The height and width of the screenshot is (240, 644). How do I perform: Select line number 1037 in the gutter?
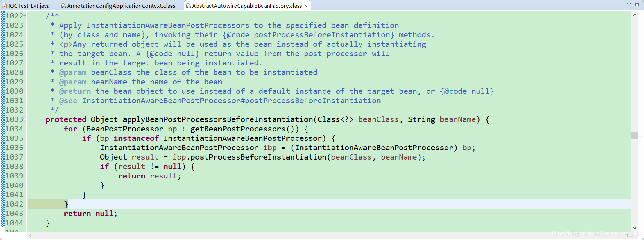(14, 157)
